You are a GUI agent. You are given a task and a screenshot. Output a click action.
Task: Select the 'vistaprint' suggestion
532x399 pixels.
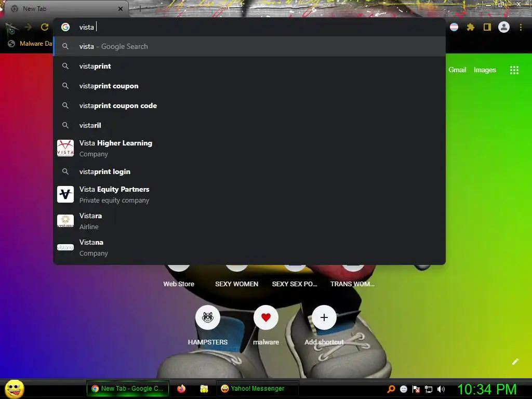click(249, 66)
